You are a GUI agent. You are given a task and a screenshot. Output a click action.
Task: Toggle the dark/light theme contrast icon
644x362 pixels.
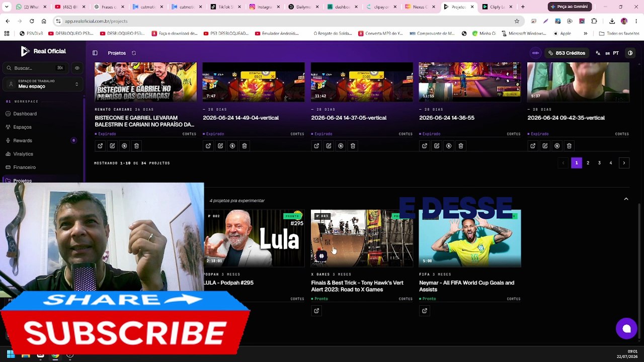point(630,53)
